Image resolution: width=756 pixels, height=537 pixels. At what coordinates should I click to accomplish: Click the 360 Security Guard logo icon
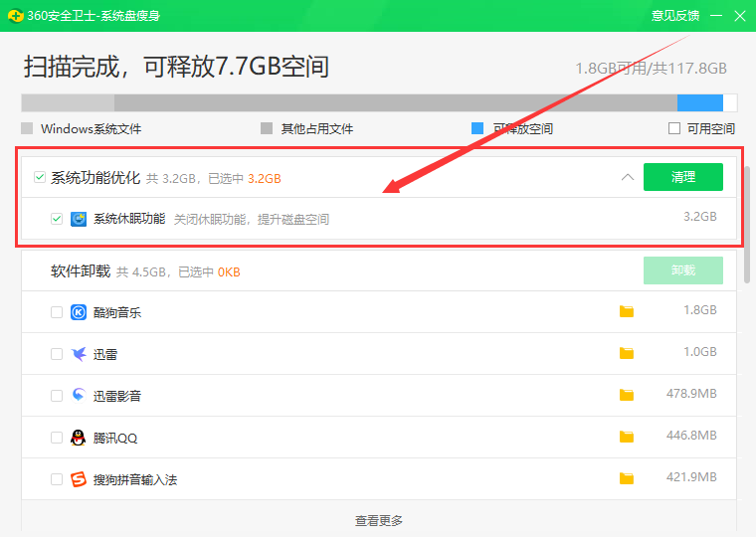(x=16, y=16)
